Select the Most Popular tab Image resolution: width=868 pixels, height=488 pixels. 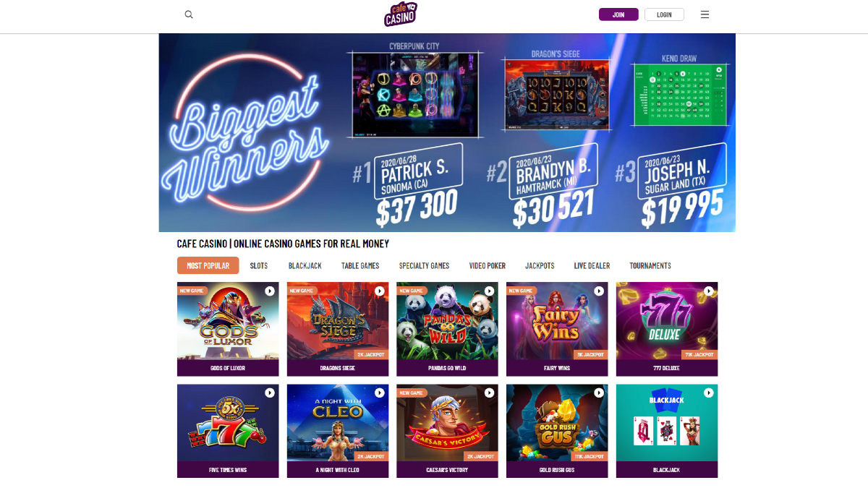208,265
